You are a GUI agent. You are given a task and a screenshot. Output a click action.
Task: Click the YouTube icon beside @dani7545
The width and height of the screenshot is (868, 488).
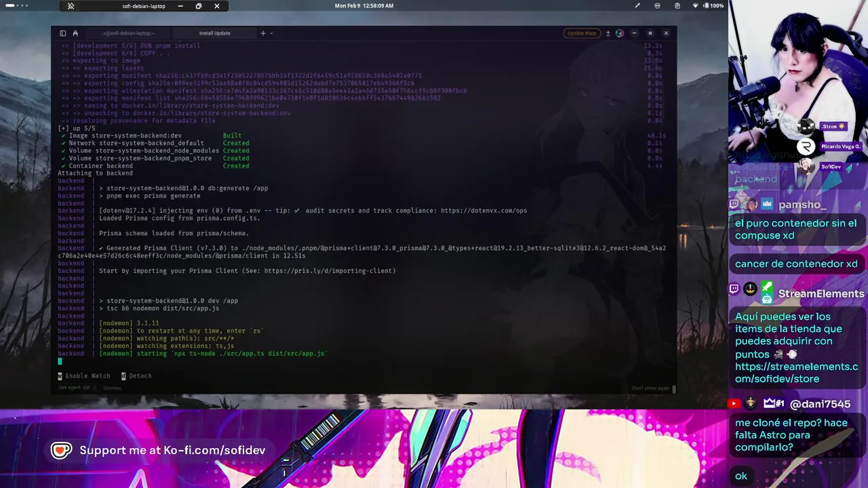click(734, 404)
